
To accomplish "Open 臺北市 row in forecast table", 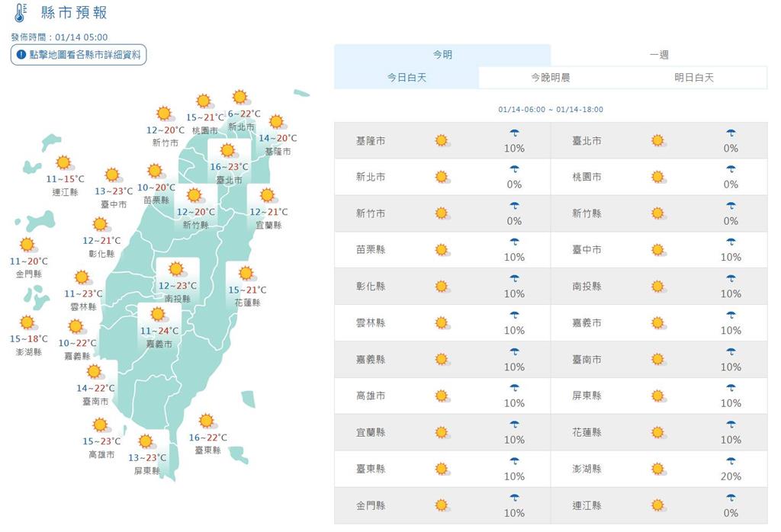I will [587, 141].
